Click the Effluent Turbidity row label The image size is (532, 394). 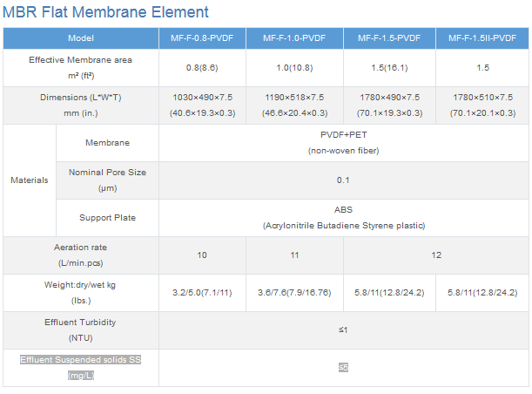81,329
